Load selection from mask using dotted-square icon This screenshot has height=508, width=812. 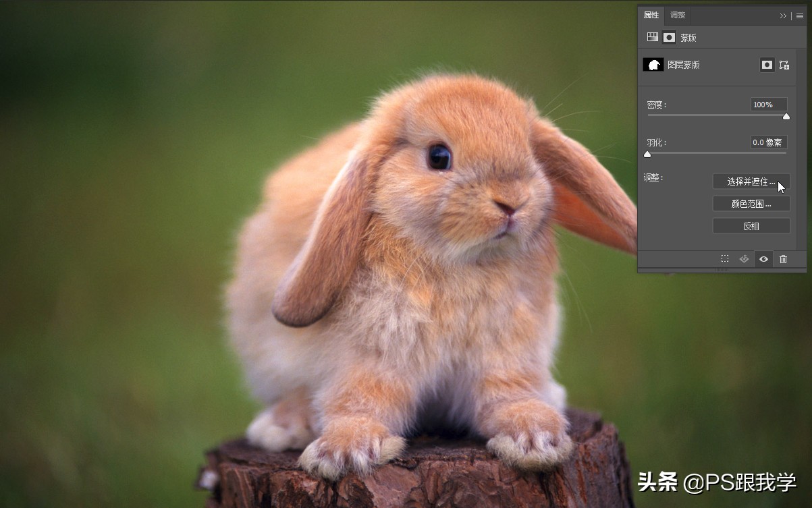[724, 259]
